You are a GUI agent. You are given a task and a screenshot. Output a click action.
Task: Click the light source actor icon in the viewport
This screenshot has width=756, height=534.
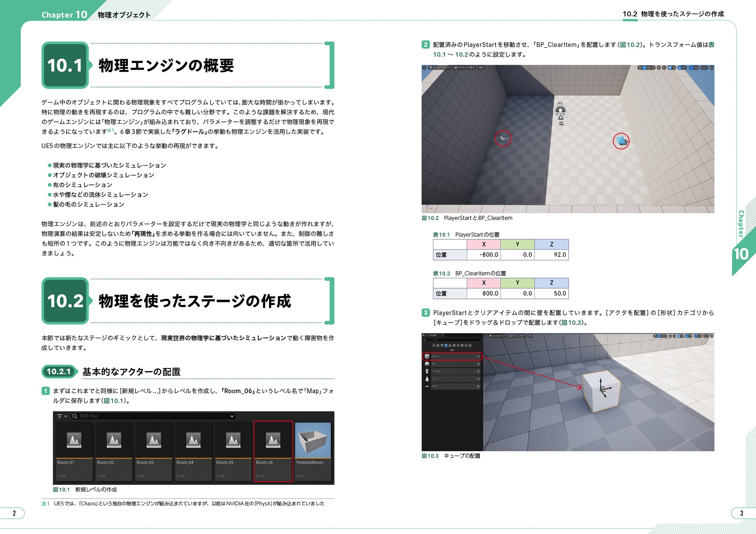point(560,110)
